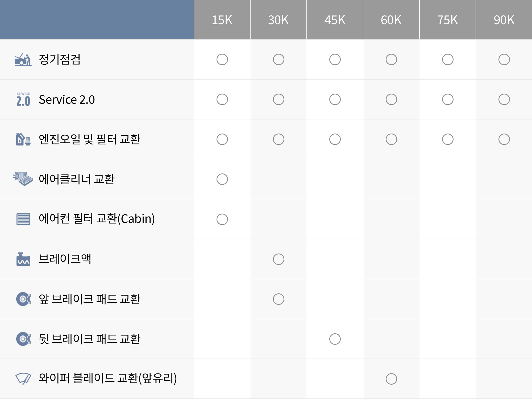Click the rear brake pad icon
Image resolution: width=532 pixels, height=399 pixels.
point(23,339)
